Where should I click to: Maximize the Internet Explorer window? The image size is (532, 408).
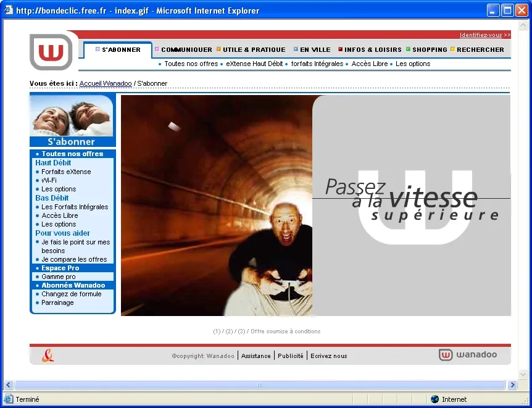(x=507, y=10)
